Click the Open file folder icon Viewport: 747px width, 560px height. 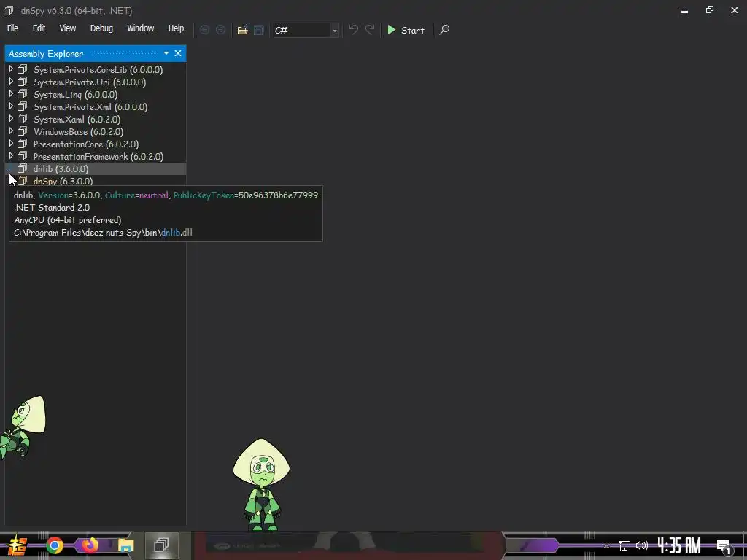(x=242, y=30)
